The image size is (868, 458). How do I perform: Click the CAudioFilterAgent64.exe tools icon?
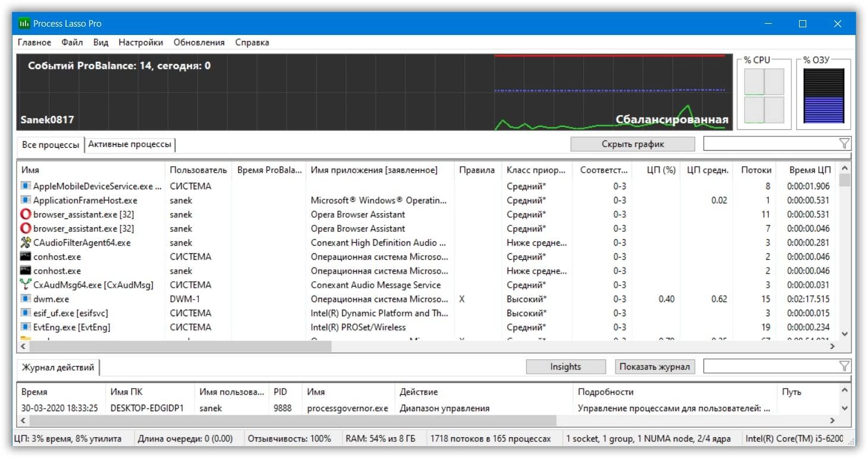[x=26, y=243]
